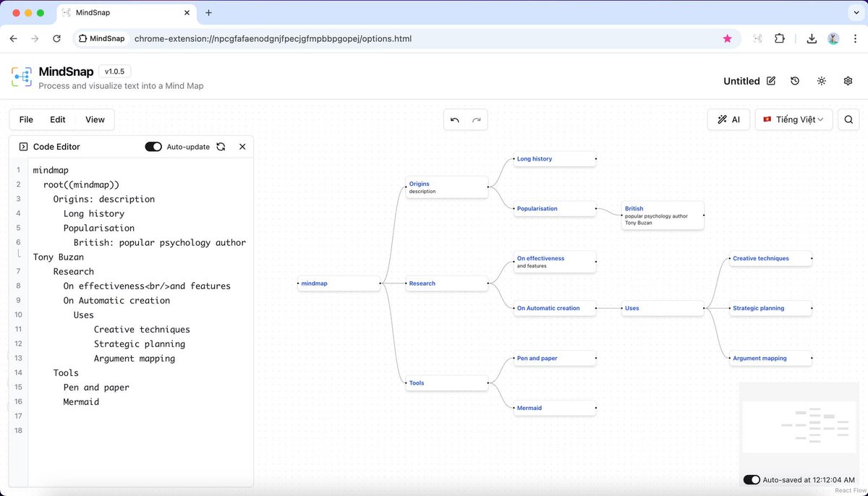The image size is (868, 496).
Task: Open version history clock icon
Action: 795,81
